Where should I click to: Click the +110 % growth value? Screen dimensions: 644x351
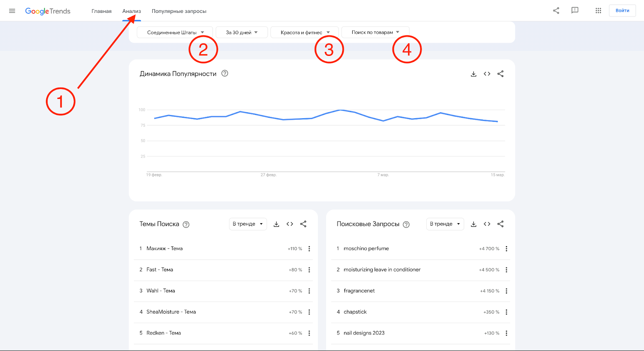pyautogui.click(x=295, y=249)
